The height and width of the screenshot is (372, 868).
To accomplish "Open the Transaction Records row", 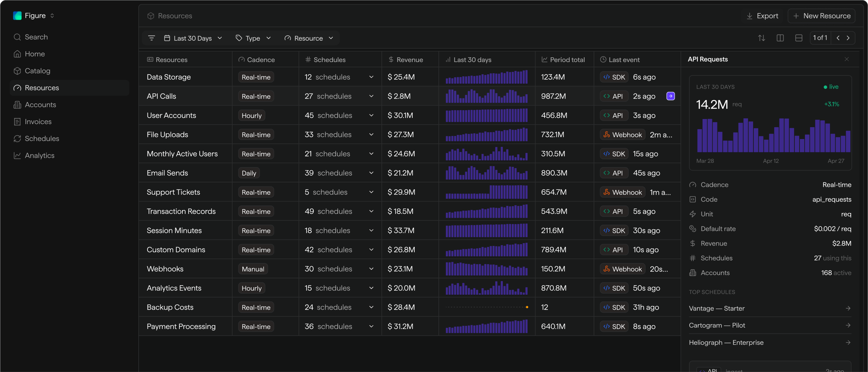I will tap(410, 211).
